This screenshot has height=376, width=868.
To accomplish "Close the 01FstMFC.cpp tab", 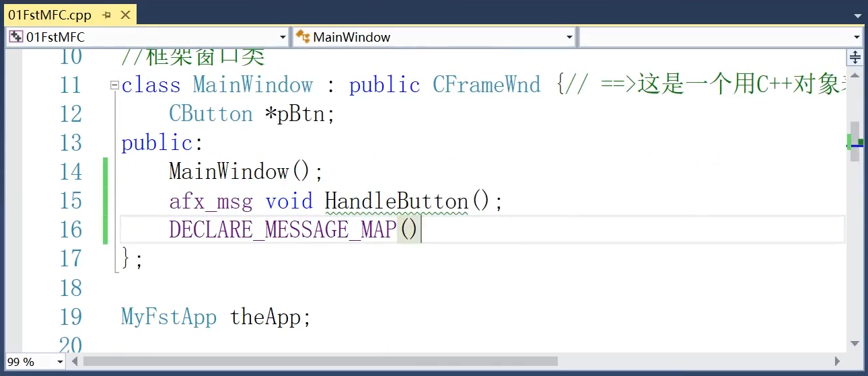I will [x=126, y=15].
